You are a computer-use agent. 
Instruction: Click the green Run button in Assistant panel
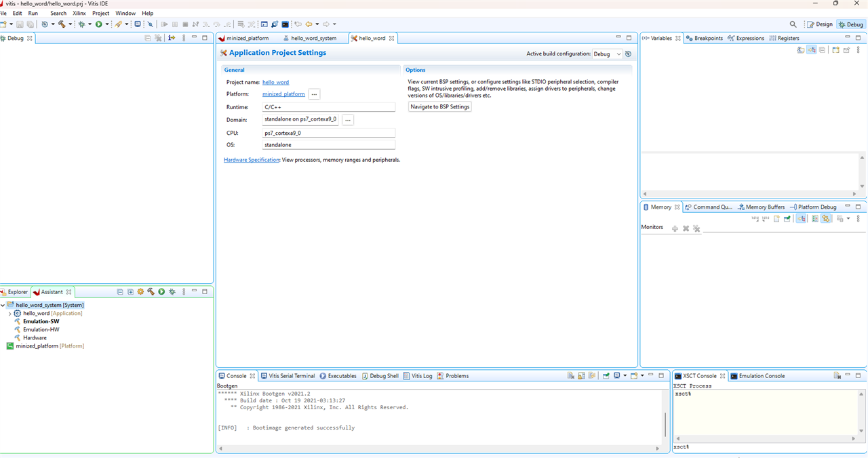click(161, 292)
